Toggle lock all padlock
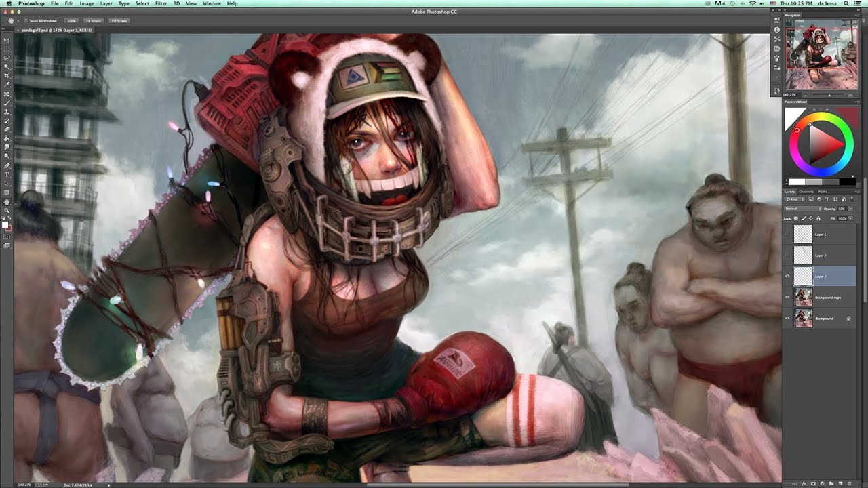 tap(818, 218)
